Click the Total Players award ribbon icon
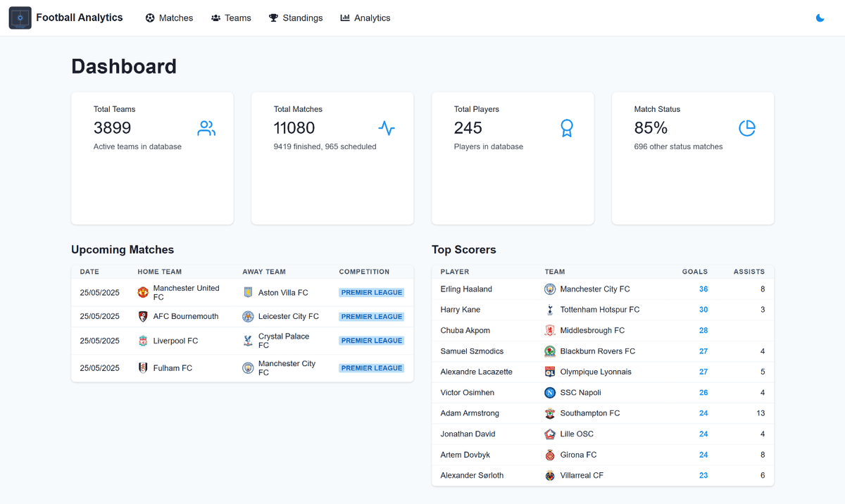The height and width of the screenshot is (504, 845). (567, 128)
